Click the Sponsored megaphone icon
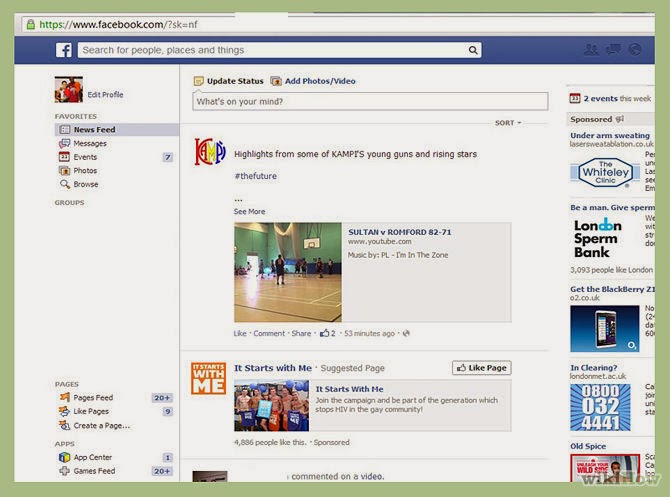Image resolution: width=670 pixels, height=497 pixels. pos(620,119)
